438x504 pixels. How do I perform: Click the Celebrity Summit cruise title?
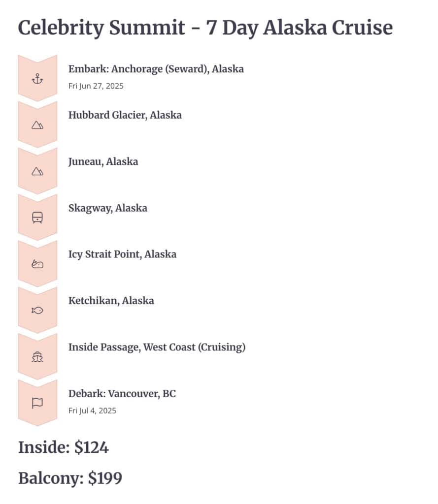click(x=205, y=28)
